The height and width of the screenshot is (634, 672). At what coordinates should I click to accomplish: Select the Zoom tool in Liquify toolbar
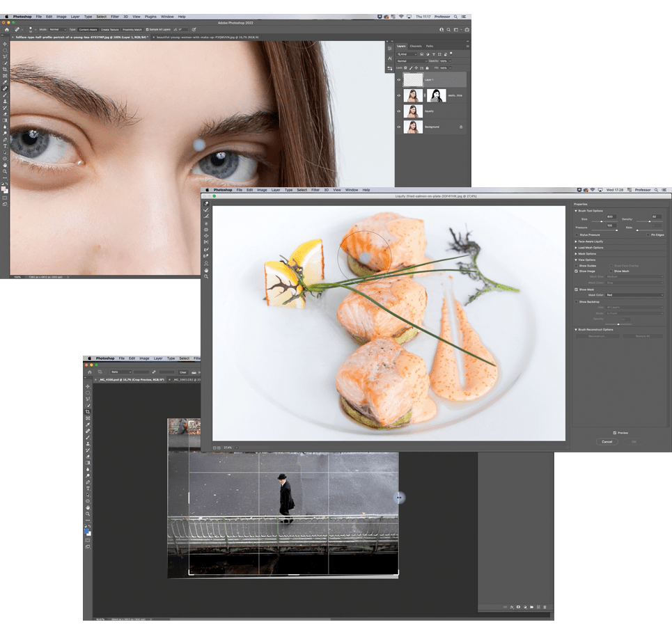[x=206, y=277]
